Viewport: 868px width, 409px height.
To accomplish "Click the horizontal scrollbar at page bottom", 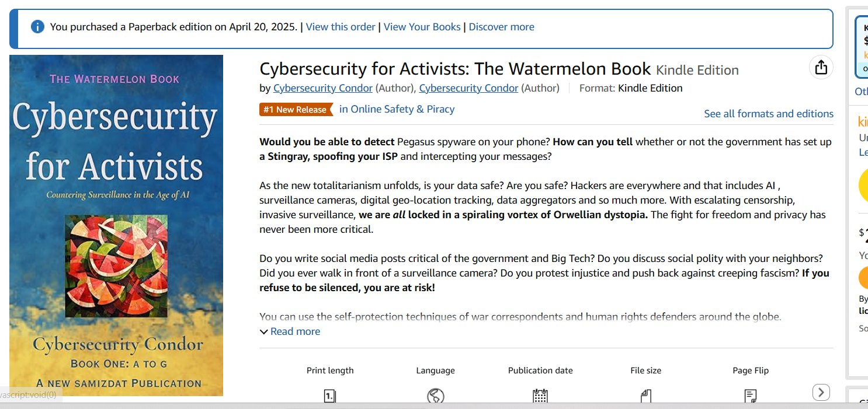I will (434, 405).
